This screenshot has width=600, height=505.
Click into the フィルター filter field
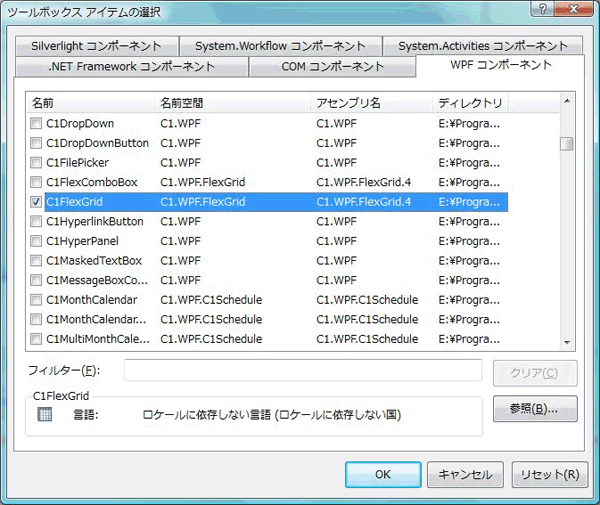(303, 370)
